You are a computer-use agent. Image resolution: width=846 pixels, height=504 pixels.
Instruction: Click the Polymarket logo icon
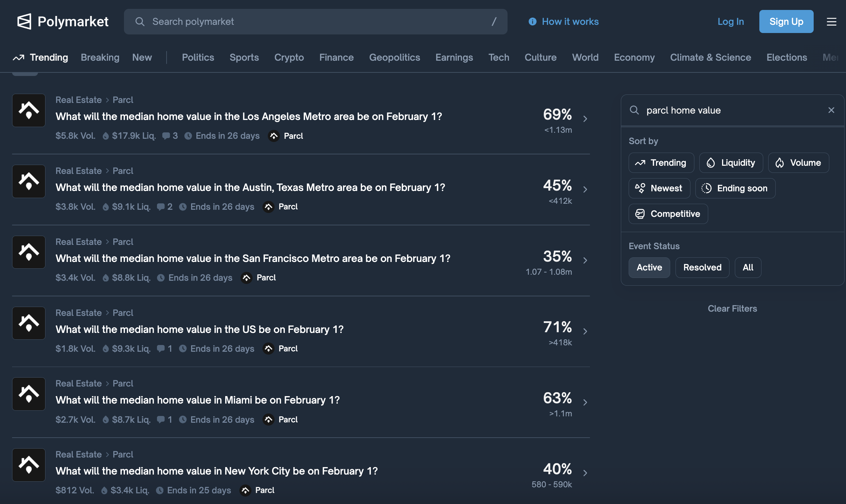pos(24,22)
